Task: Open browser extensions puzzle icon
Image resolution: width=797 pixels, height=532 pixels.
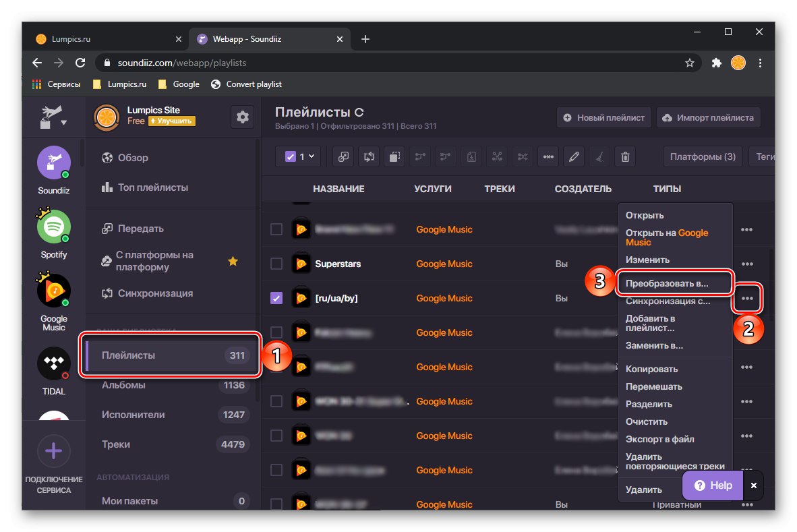Action: (716, 63)
